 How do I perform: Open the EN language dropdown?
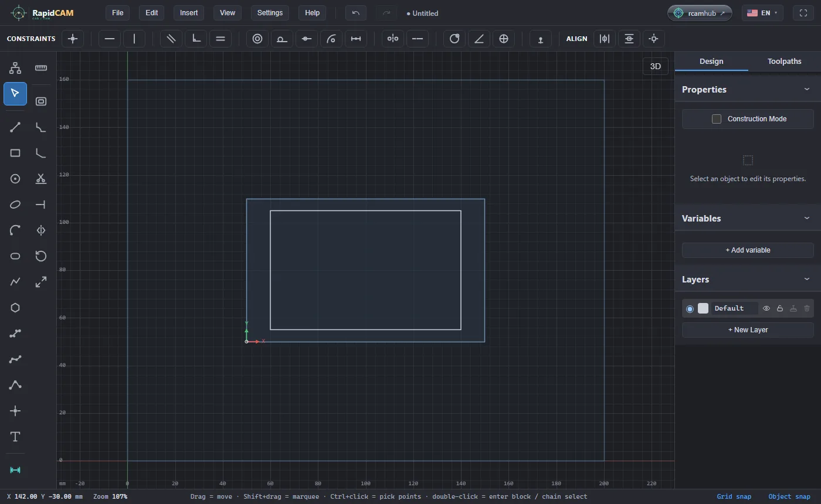click(762, 13)
